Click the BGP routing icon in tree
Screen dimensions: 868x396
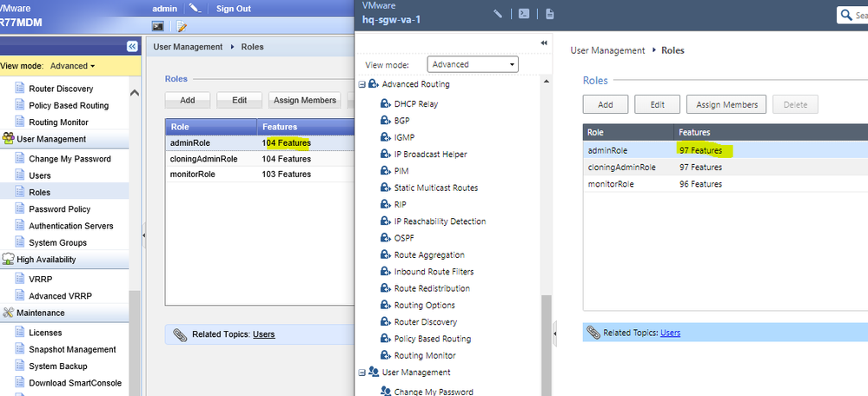[386, 121]
